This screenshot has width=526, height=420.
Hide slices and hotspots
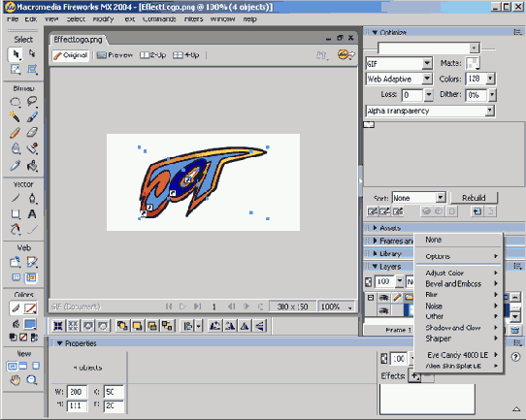[16, 277]
